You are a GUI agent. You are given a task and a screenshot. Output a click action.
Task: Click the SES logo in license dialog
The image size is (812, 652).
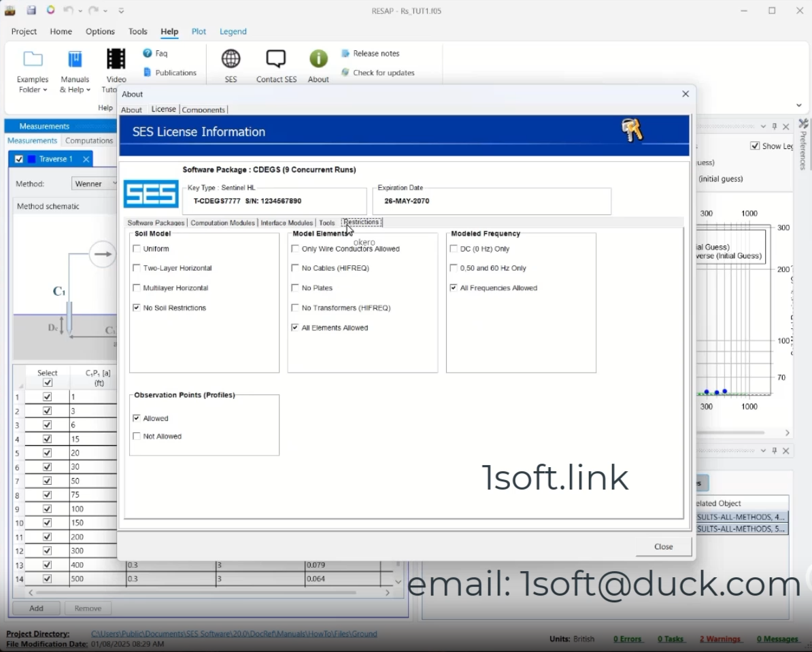[x=151, y=194]
